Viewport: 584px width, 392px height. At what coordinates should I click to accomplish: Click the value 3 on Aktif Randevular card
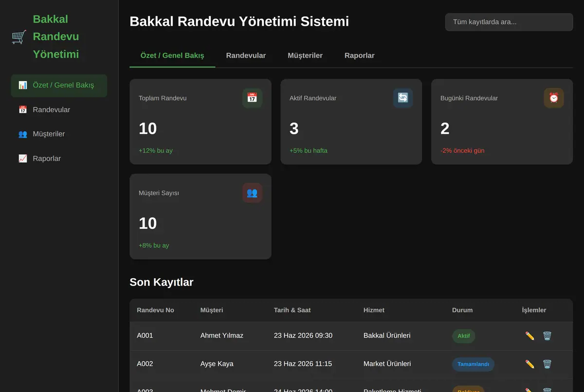[294, 128]
